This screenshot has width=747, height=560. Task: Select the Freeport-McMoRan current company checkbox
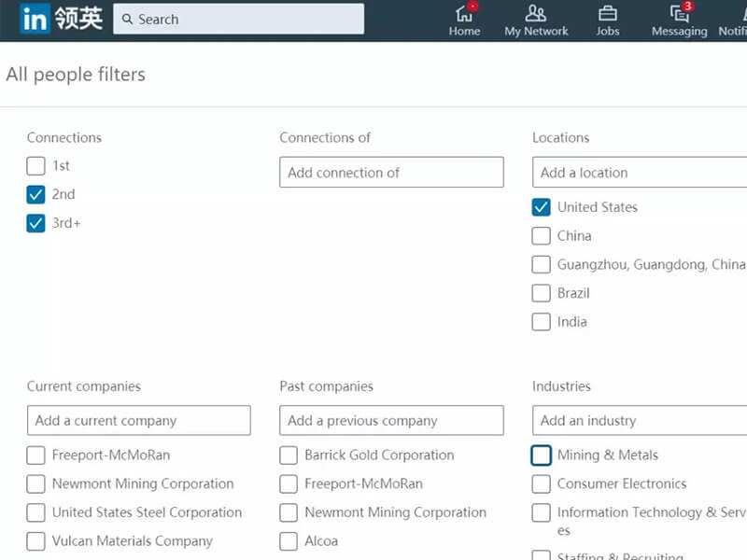coord(35,455)
